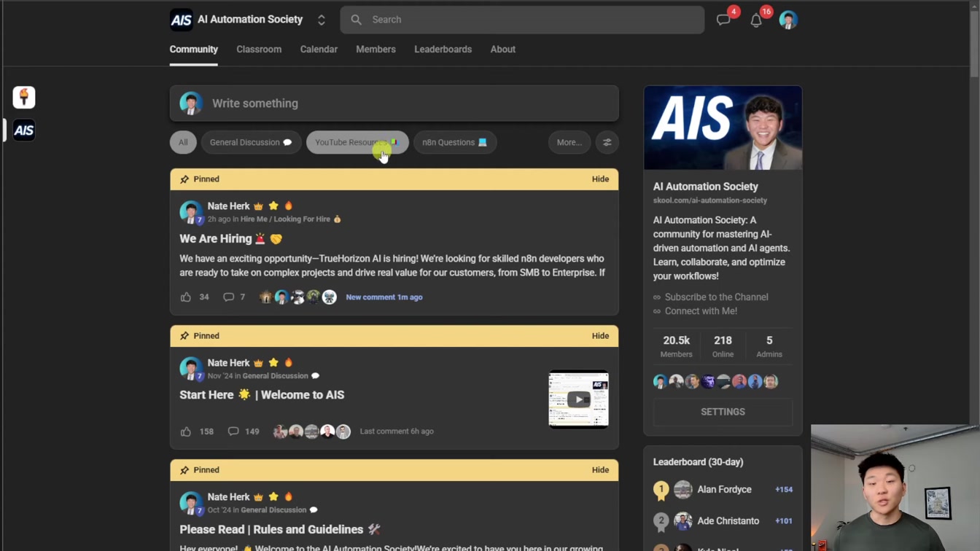
Task: Click commenter avatars on Start Here post
Action: tap(311, 431)
